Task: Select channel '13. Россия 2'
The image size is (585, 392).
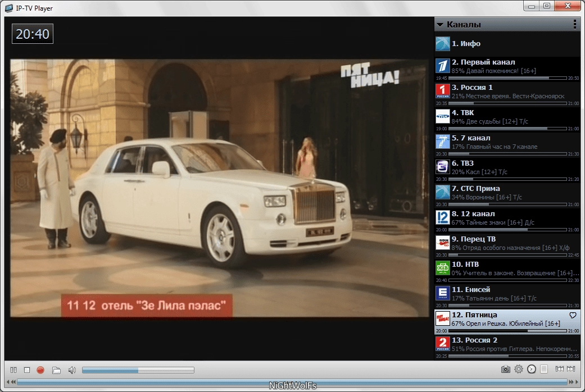Action: point(507,348)
